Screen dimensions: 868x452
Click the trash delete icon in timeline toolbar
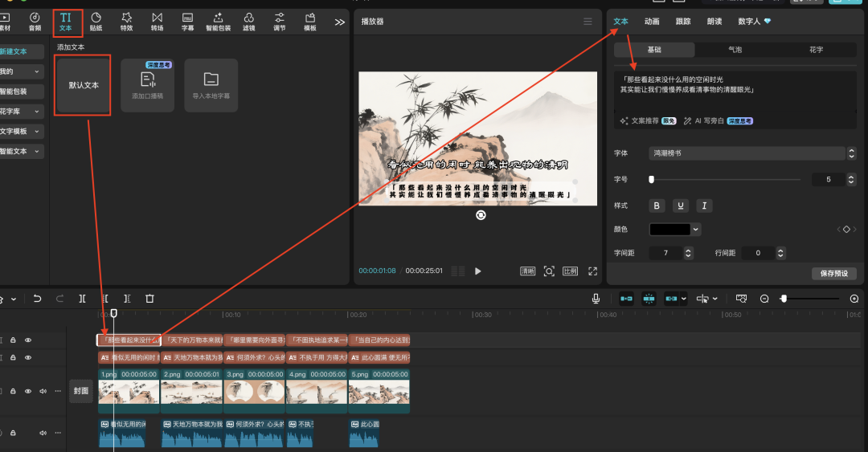tap(149, 299)
